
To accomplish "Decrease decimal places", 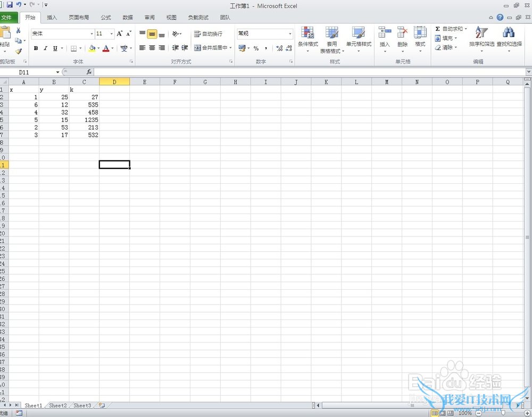I will (x=289, y=48).
